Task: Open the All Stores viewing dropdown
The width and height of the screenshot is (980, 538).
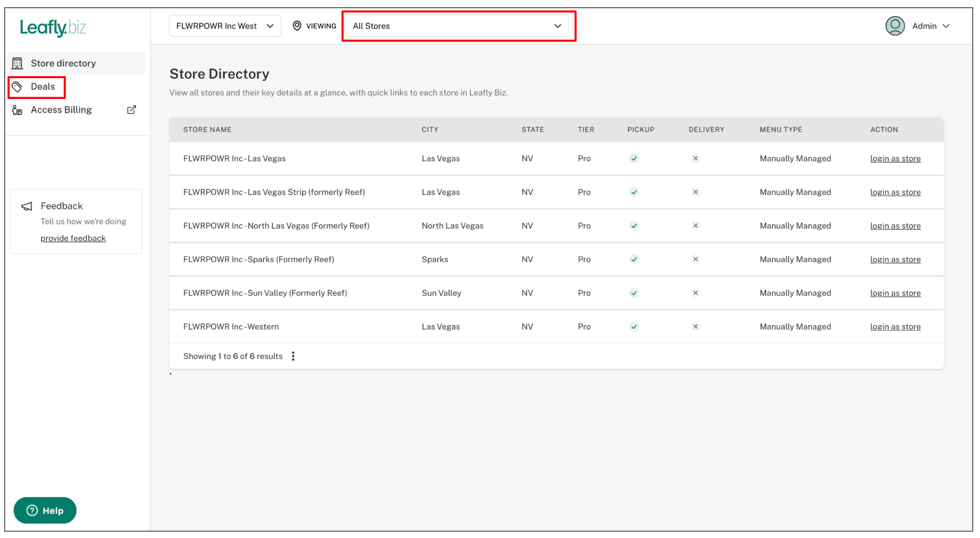Action: [x=457, y=26]
